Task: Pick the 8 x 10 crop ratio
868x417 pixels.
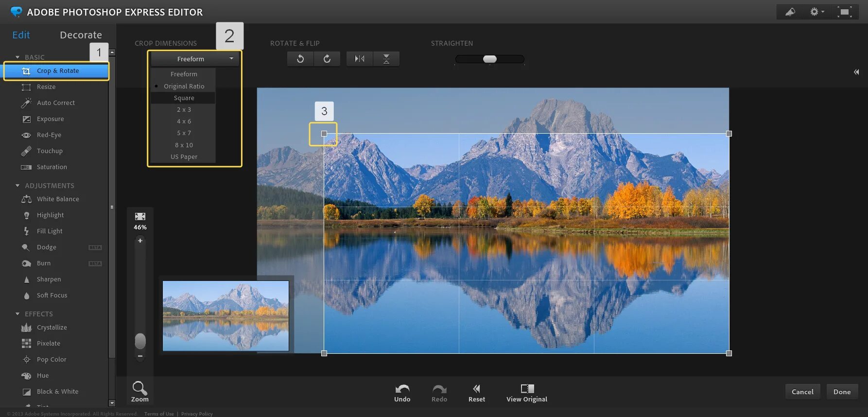Action: click(183, 145)
